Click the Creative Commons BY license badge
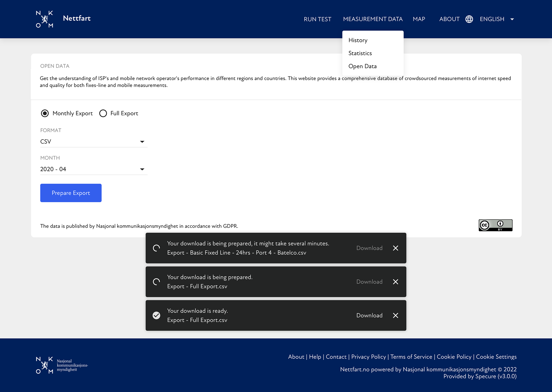This screenshot has height=392, width=552. point(495,225)
